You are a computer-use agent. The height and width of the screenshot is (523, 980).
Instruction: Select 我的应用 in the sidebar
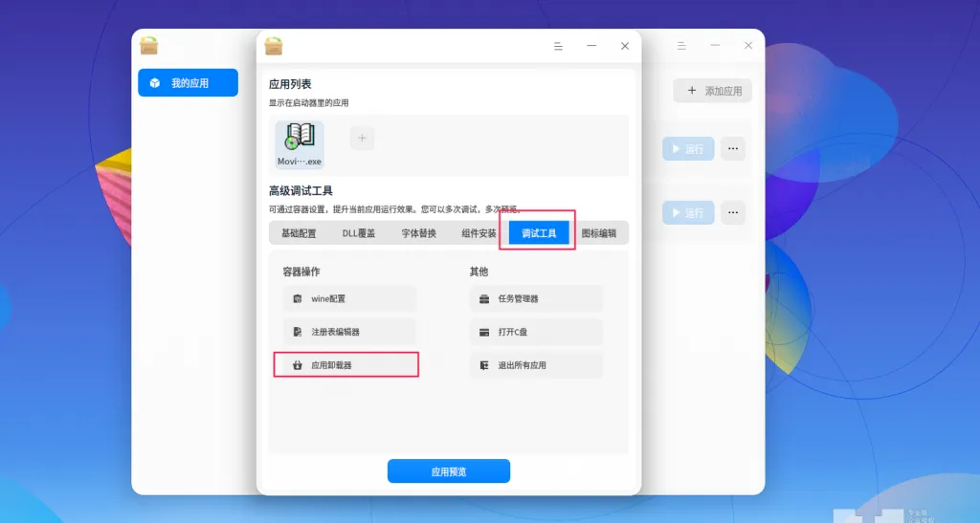tap(189, 83)
